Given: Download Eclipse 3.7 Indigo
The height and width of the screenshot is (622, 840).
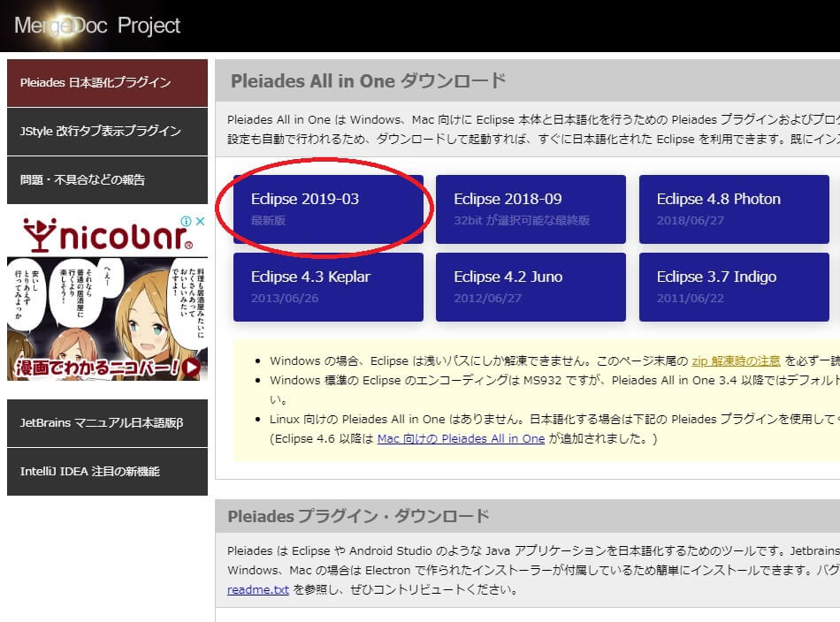Looking at the screenshot, I should (734, 287).
